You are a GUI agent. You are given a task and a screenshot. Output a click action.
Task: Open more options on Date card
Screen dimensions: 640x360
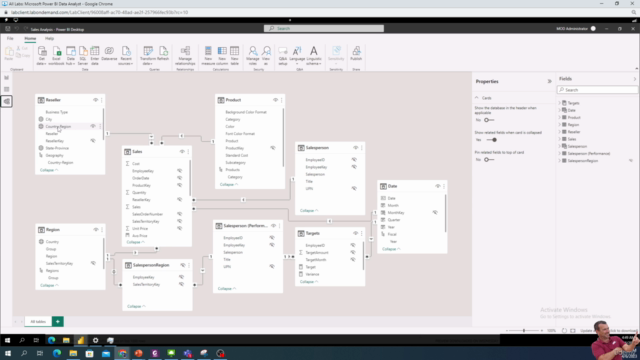pos(444,186)
